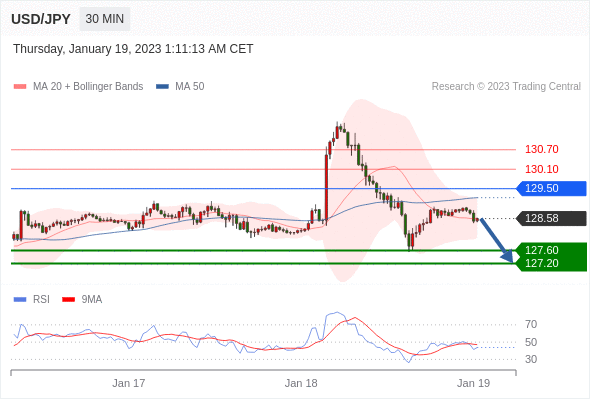590x400 pixels.
Task: Click the blue RSI legend swatch
Action: (x=20, y=300)
